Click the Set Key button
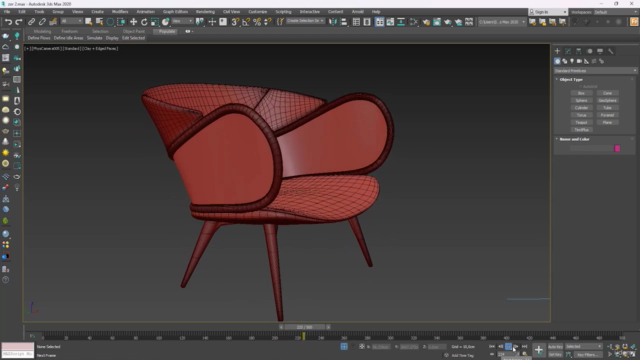Screen dimensions: 640x360 pos(555,355)
